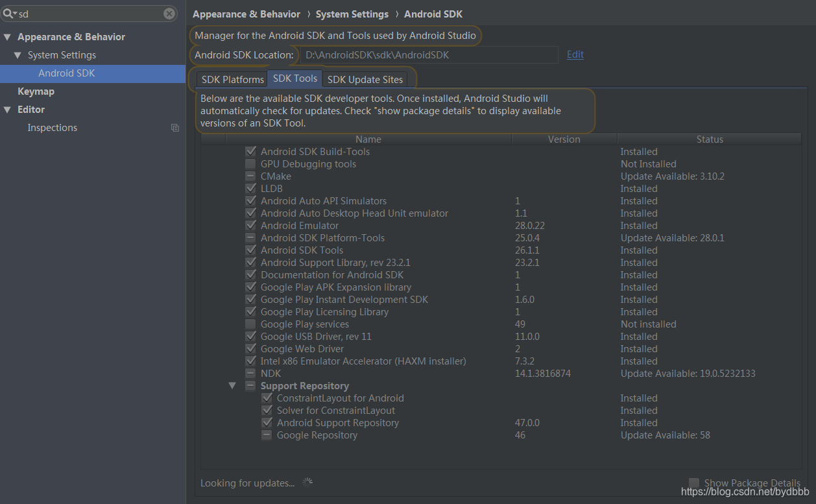Image resolution: width=816 pixels, height=504 pixels.
Task: Uncheck Intel x86 Emulator Accelerator (HAXM)
Action: (x=250, y=361)
